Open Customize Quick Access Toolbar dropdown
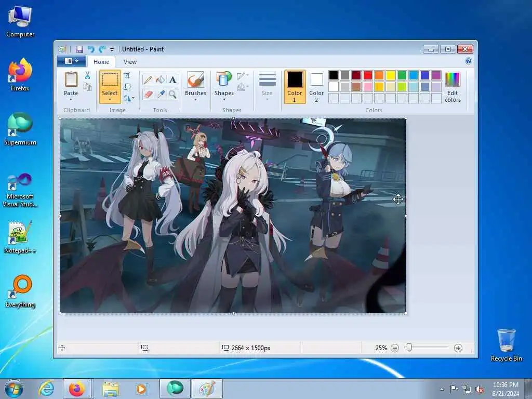The image size is (532, 399). click(112, 49)
